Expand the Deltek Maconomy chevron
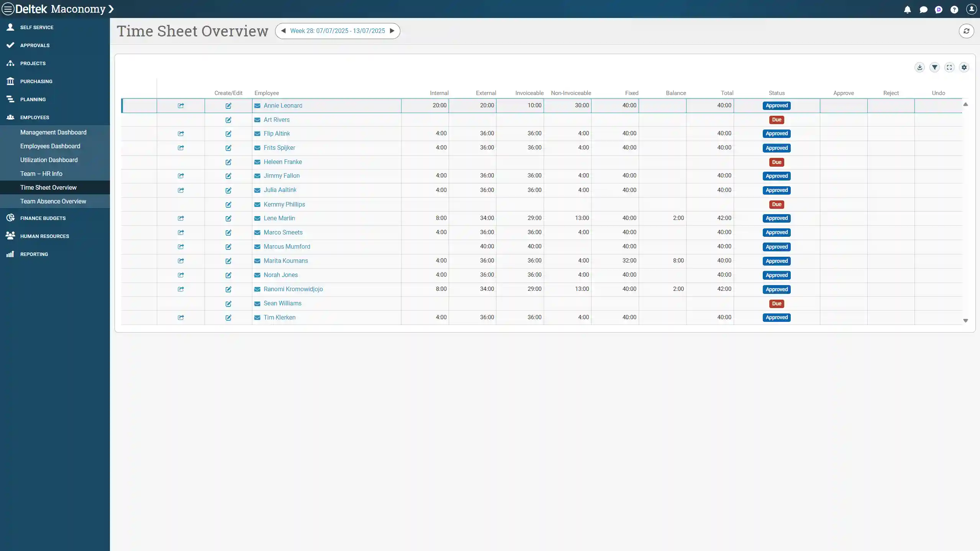This screenshot has width=980, height=551. (x=111, y=9)
